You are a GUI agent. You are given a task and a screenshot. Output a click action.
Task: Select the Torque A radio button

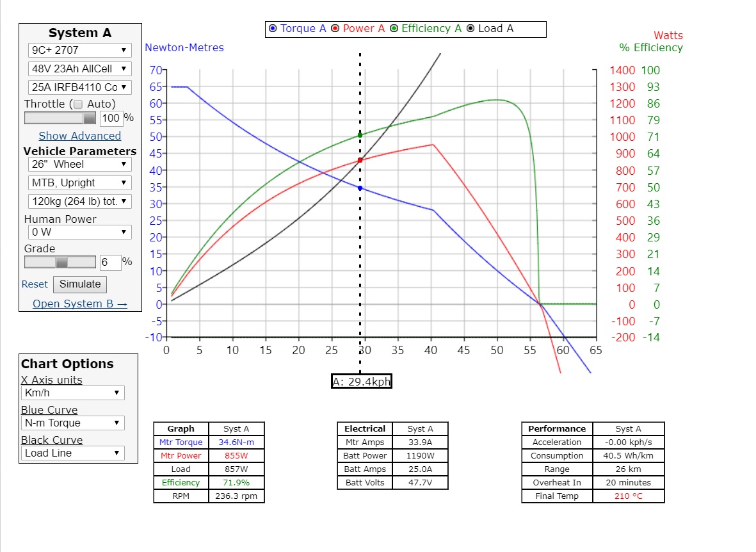click(273, 29)
